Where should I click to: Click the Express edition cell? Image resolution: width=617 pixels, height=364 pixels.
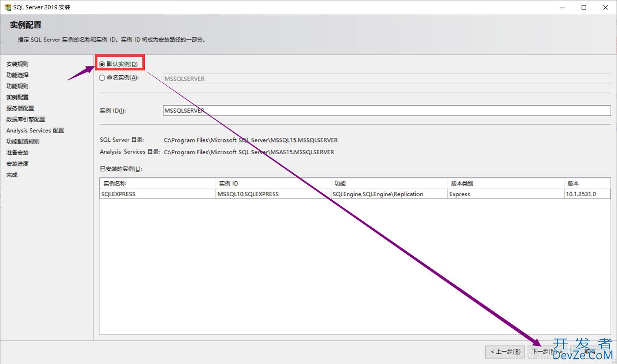click(506, 194)
